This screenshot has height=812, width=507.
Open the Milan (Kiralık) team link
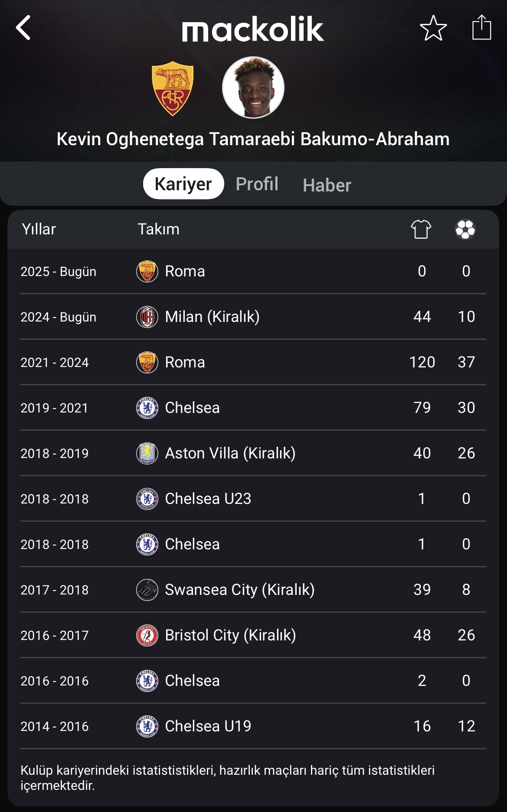pos(212,317)
